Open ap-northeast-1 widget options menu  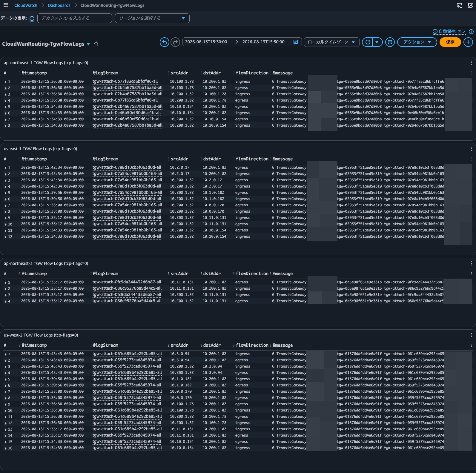471,63
